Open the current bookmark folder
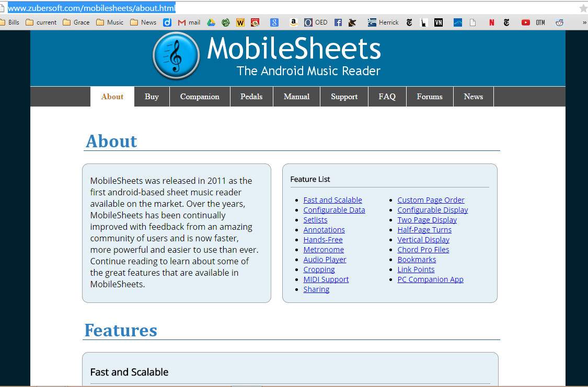588x387 pixels. pyautogui.click(x=41, y=22)
